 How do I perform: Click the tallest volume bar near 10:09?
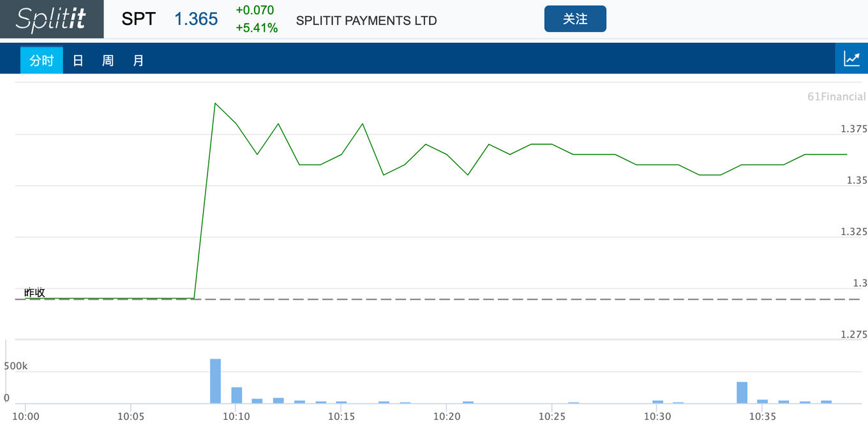point(216,381)
